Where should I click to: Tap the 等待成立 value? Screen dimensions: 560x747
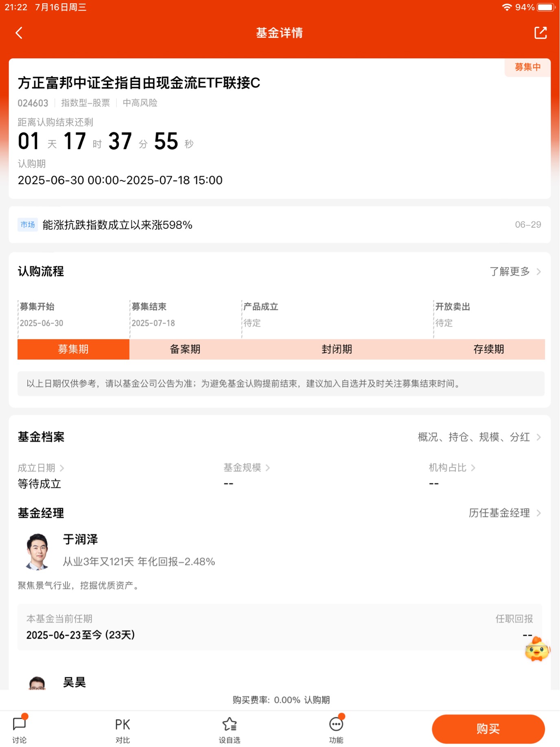[x=39, y=484]
